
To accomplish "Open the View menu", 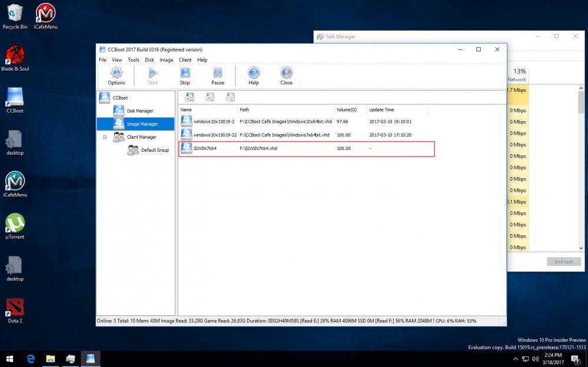I will (x=117, y=59).
